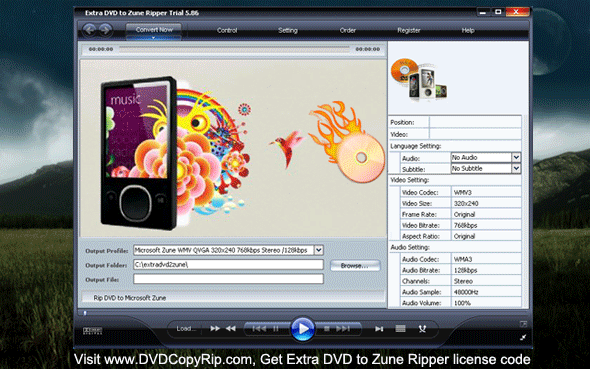Screen dimensions: 590x369
Task: Select the Audio Bitrate 128kbps value
Action: click(x=486, y=270)
